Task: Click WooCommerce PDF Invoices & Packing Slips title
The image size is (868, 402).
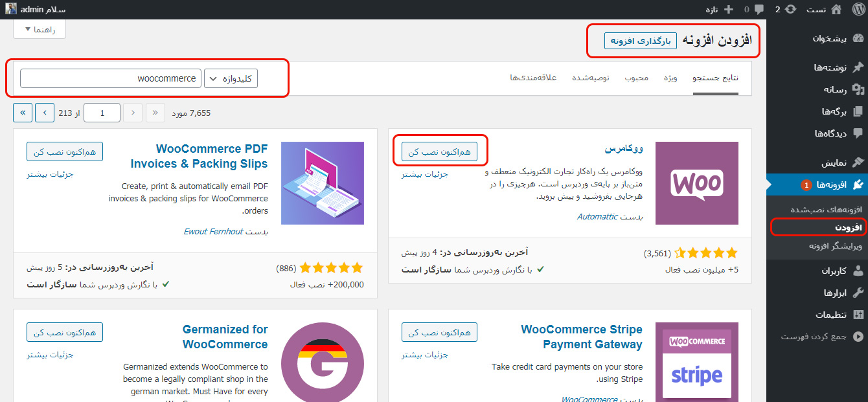Action: (199, 156)
